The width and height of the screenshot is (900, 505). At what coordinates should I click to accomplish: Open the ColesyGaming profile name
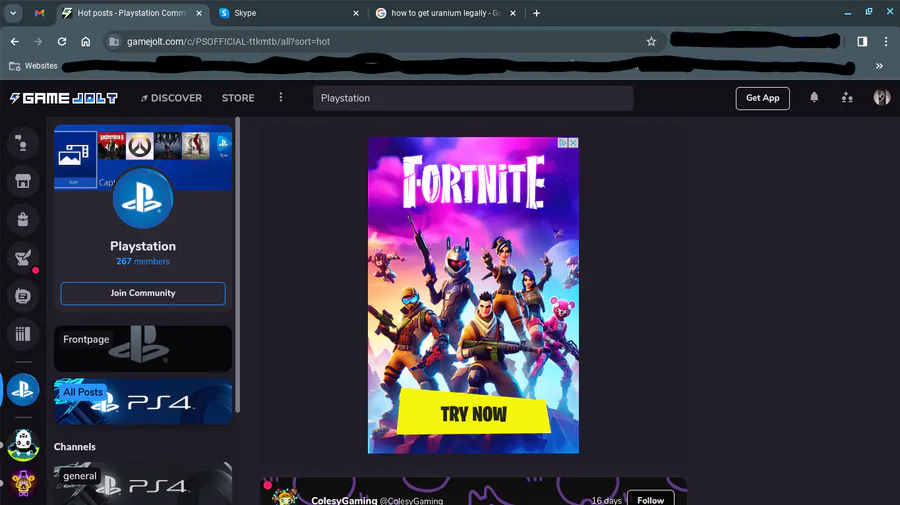point(344,500)
